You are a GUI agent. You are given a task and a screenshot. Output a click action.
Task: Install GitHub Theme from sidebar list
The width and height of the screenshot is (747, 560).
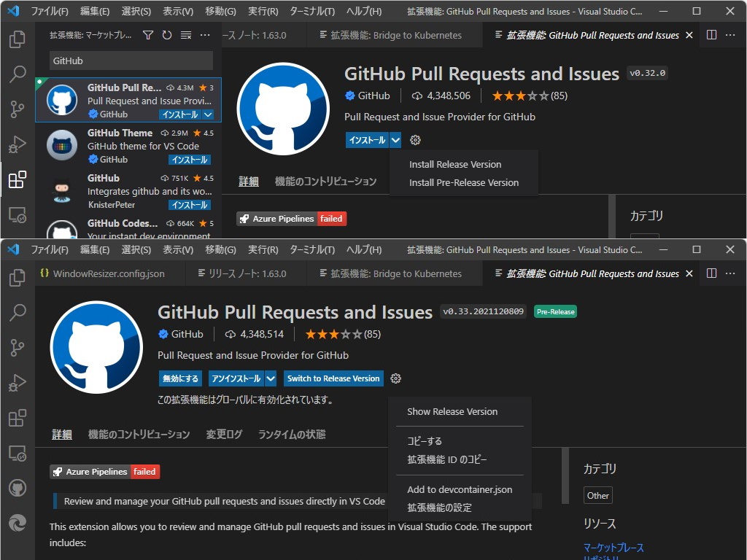click(x=189, y=160)
